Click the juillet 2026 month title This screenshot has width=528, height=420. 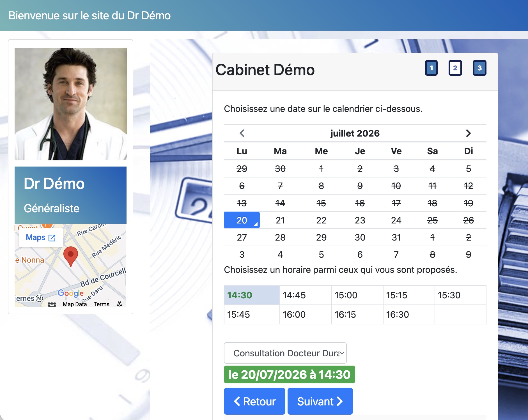[x=355, y=133]
